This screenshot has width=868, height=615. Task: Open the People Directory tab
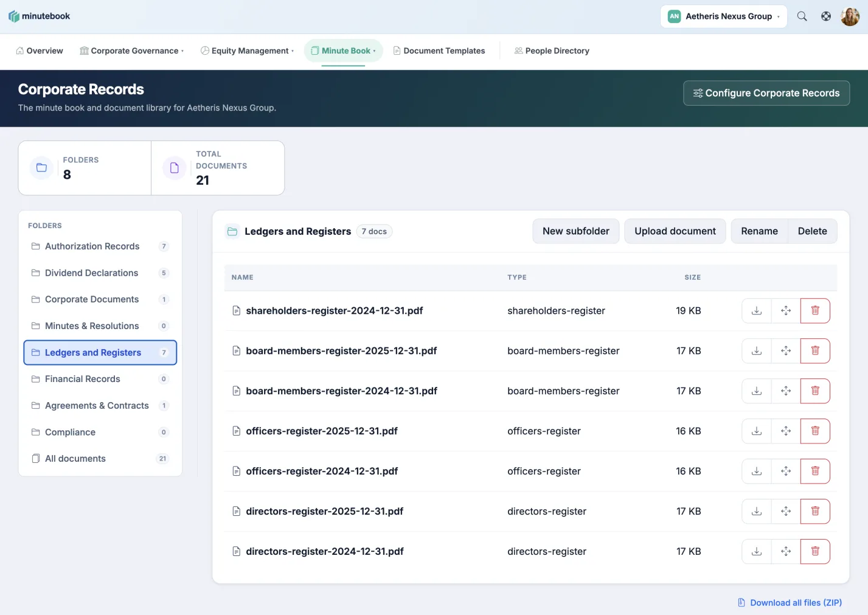(552, 51)
